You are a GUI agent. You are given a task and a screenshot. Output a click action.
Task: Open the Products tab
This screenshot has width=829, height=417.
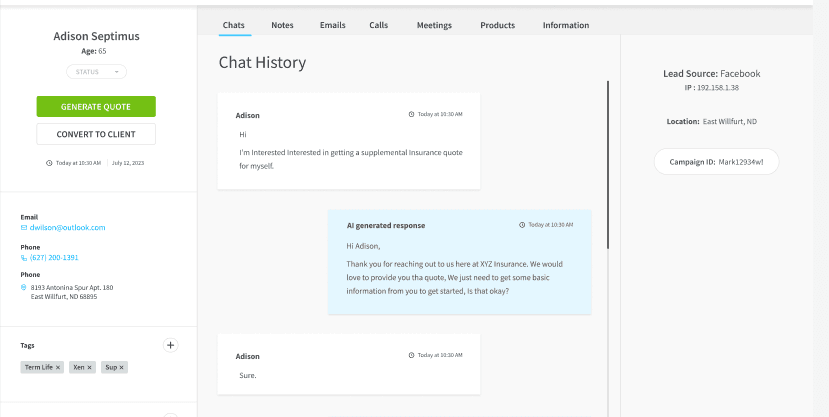point(498,25)
